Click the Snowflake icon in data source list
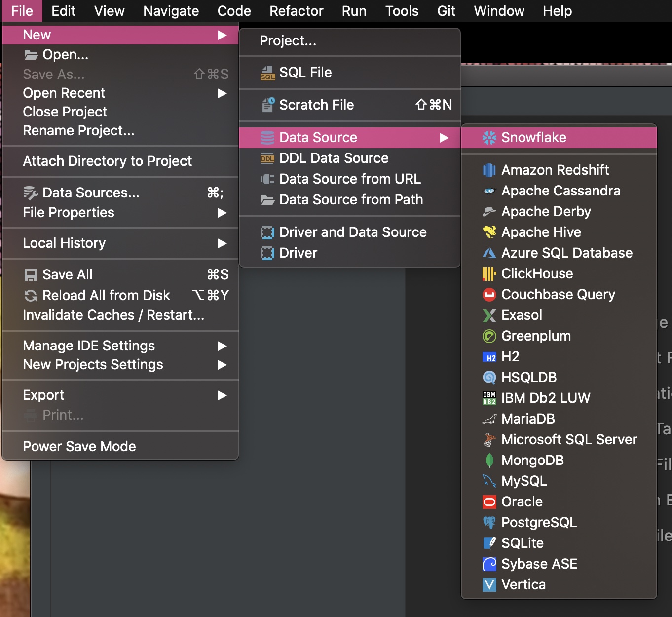This screenshot has width=672, height=617. [x=489, y=138]
